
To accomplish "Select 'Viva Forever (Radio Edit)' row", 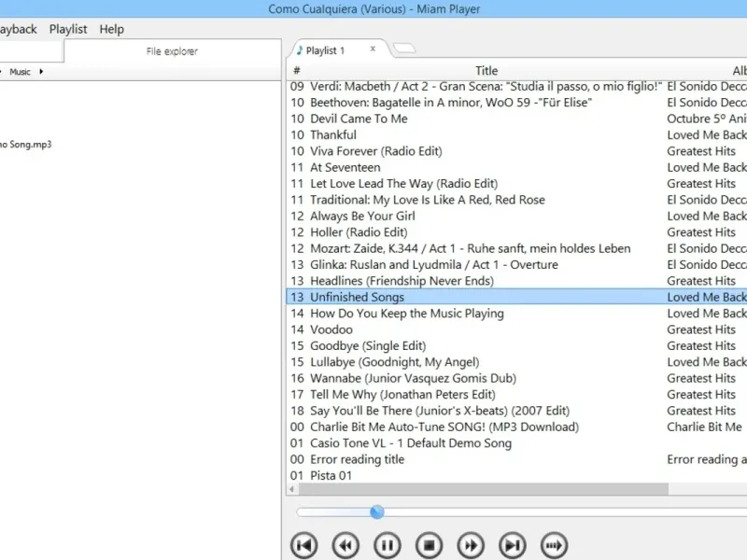I will click(x=516, y=151).
